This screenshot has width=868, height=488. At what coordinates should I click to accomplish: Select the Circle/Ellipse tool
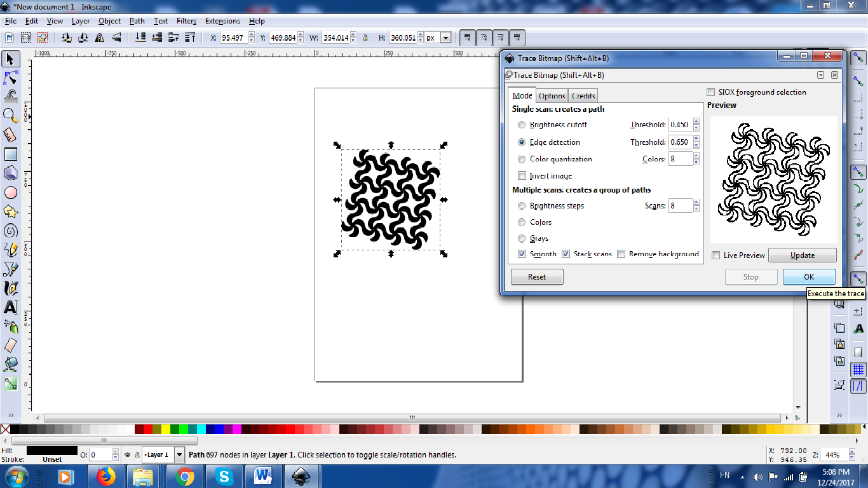(x=11, y=192)
